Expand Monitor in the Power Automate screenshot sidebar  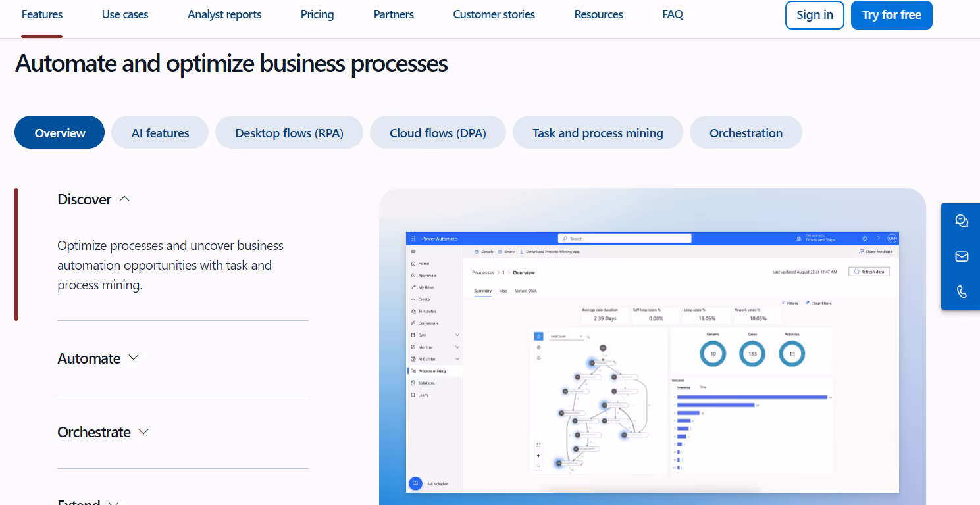point(457,347)
